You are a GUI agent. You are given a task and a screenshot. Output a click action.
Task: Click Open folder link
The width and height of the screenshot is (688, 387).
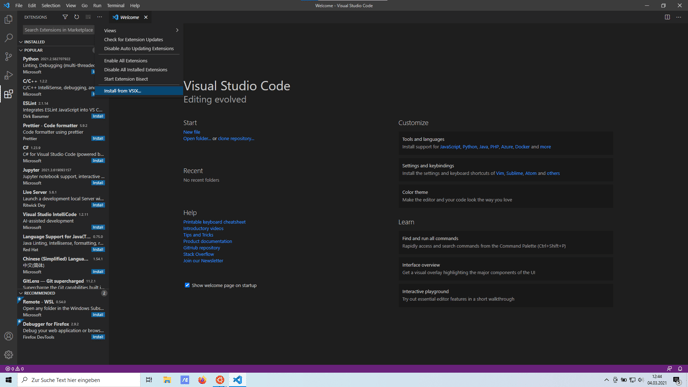pos(197,138)
